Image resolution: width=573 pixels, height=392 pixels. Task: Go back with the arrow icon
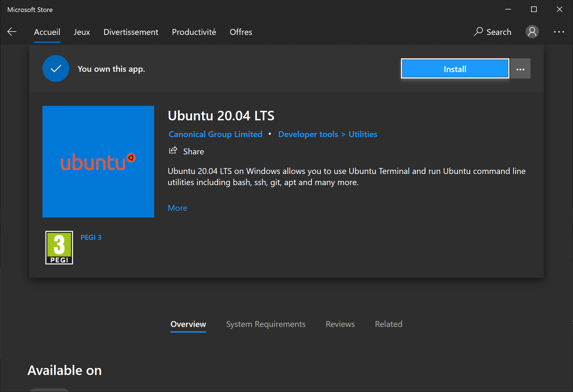pyautogui.click(x=12, y=32)
